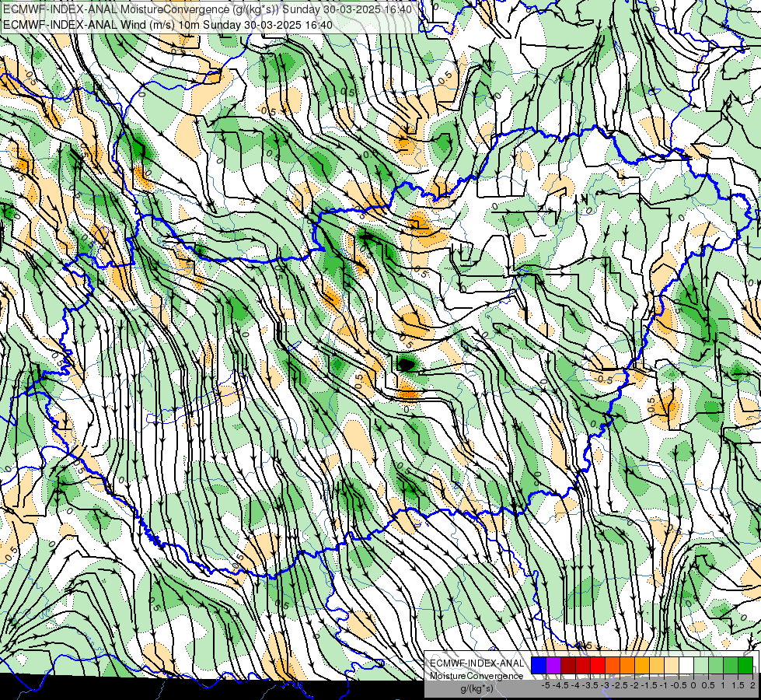
Task: Choose the orange-red swatch between -3 and -2.5
Action: click(x=613, y=665)
